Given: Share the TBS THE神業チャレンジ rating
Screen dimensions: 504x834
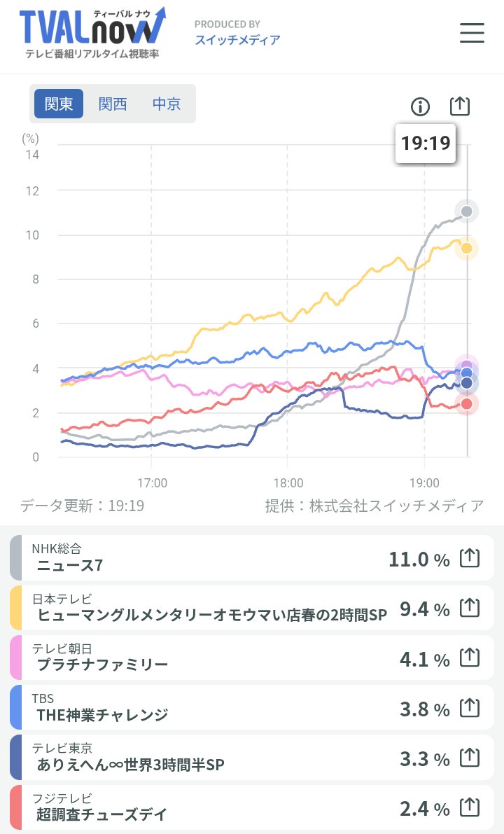Looking at the screenshot, I should point(470,709).
